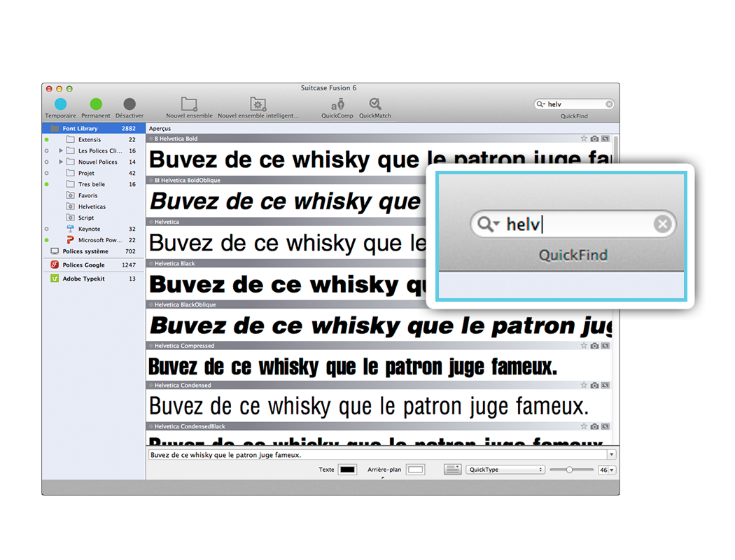Select the Helvetica BlackOblique font header
Screen dimensions: 735x560
tap(286, 304)
